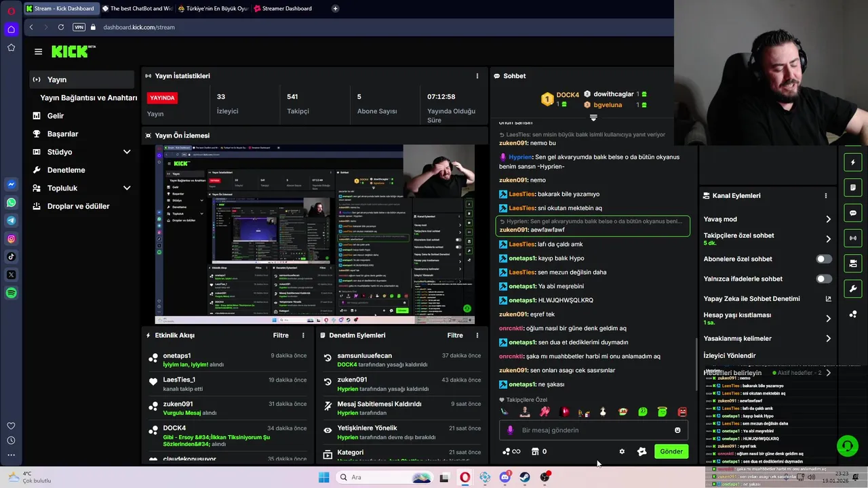Open Yayın İstatistikleri three-dot menu
The height and width of the screenshot is (488, 868).
click(477, 76)
